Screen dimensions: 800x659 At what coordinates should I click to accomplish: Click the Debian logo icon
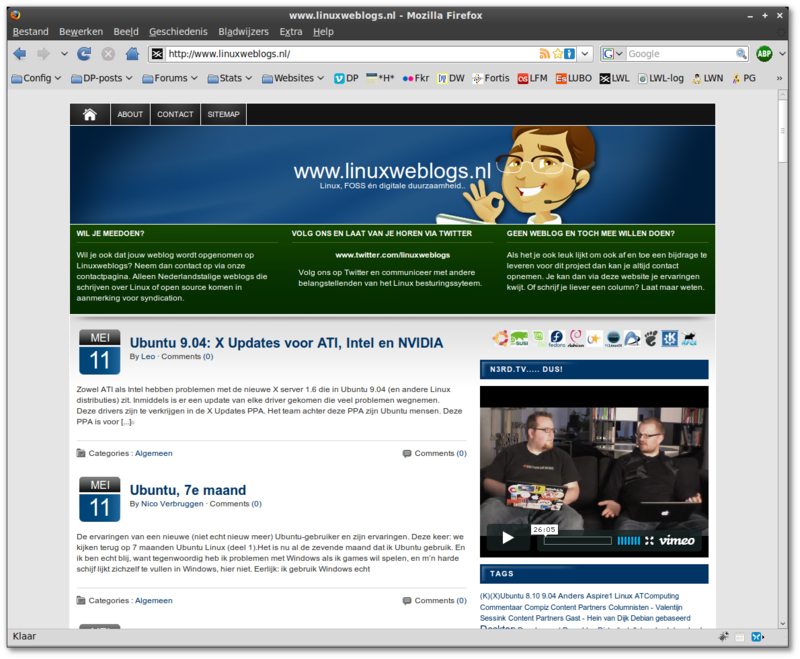[576, 338]
